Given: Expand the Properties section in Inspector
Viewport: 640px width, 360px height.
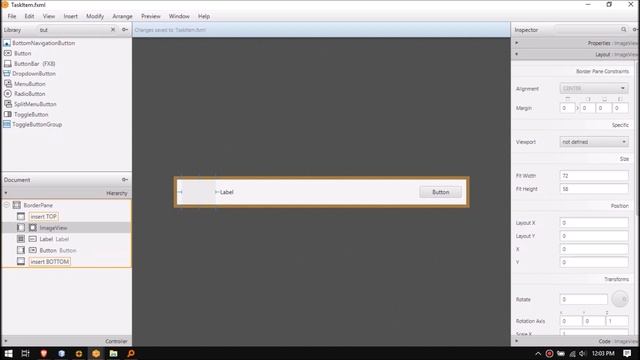Looking at the screenshot, I should 517,43.
